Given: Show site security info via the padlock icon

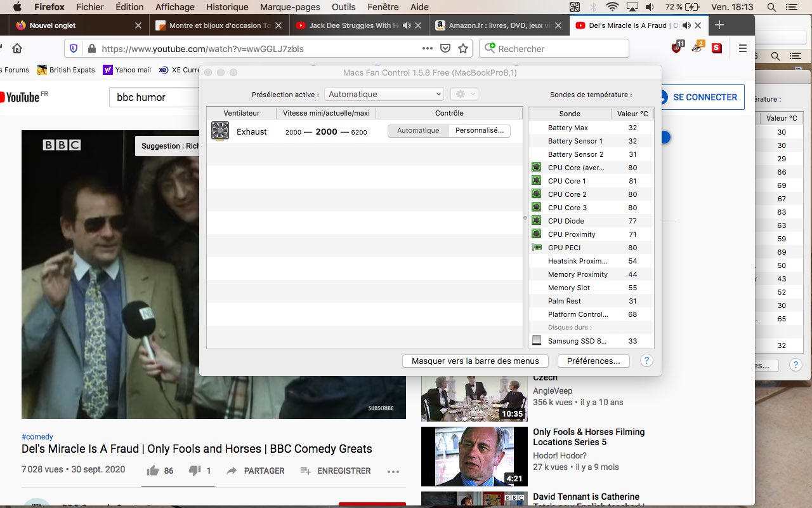Looking at the screenshot, I should pyautogui.click(x=91, y=48).
